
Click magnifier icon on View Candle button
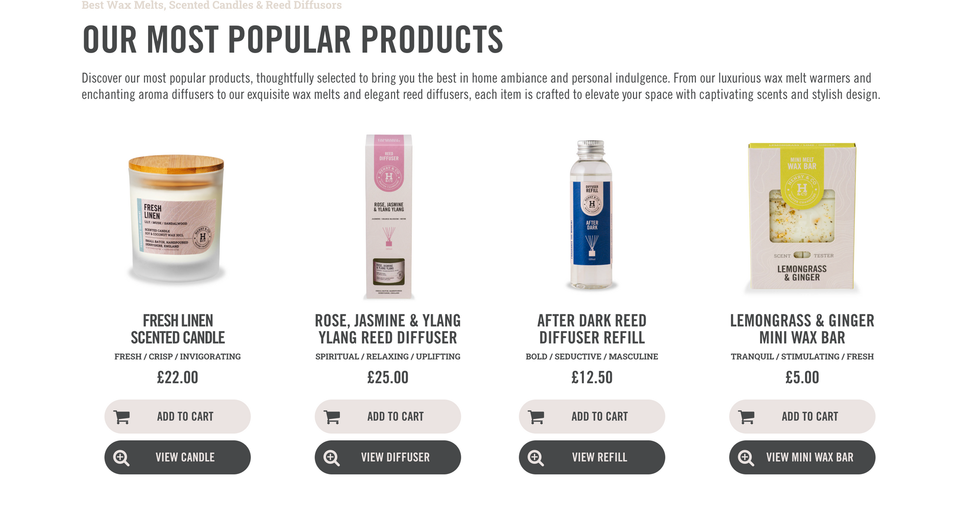click(x=121, y=458)
